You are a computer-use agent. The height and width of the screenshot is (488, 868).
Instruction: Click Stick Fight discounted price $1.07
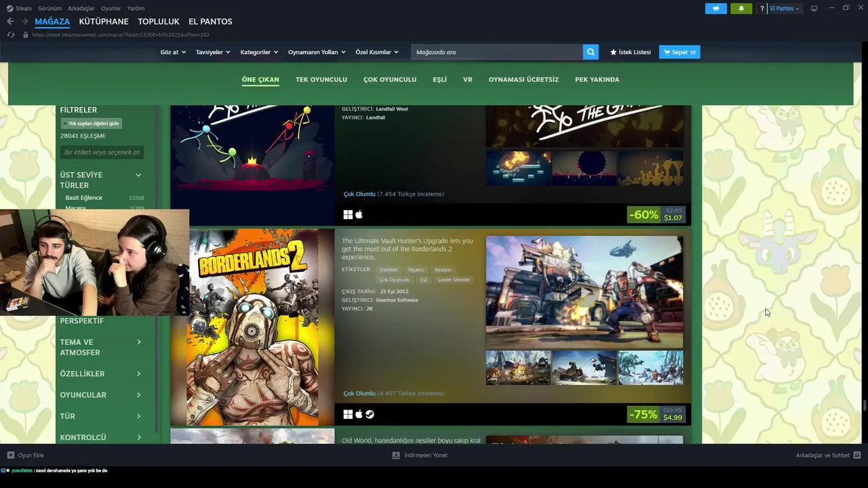[x=673, y=218]
